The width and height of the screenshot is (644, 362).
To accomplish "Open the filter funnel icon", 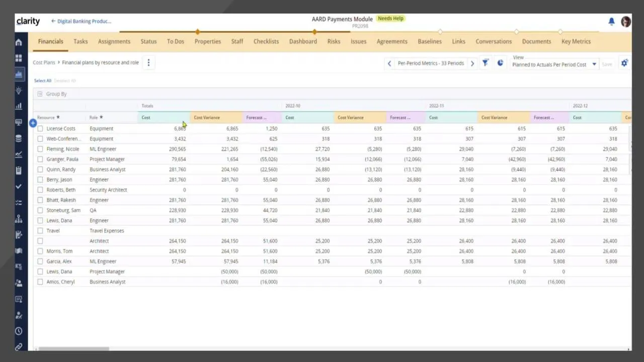I will [485, 63].
